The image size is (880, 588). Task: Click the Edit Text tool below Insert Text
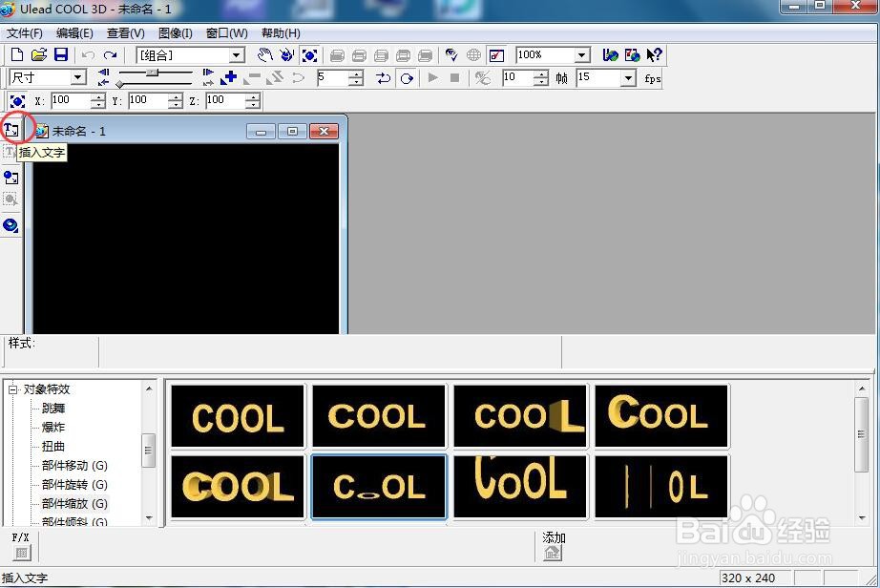(10, 152)
